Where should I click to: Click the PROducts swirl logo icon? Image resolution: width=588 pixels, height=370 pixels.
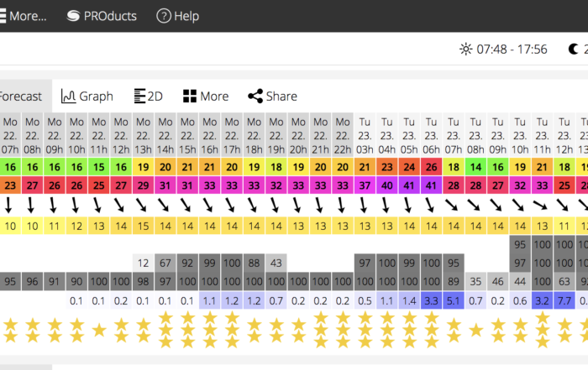[x=73, y=16]
